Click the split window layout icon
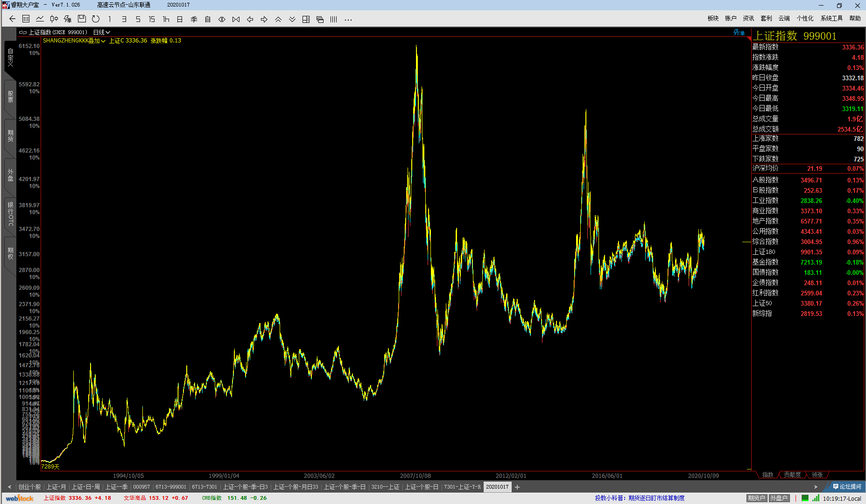 (x=306, y=19)
